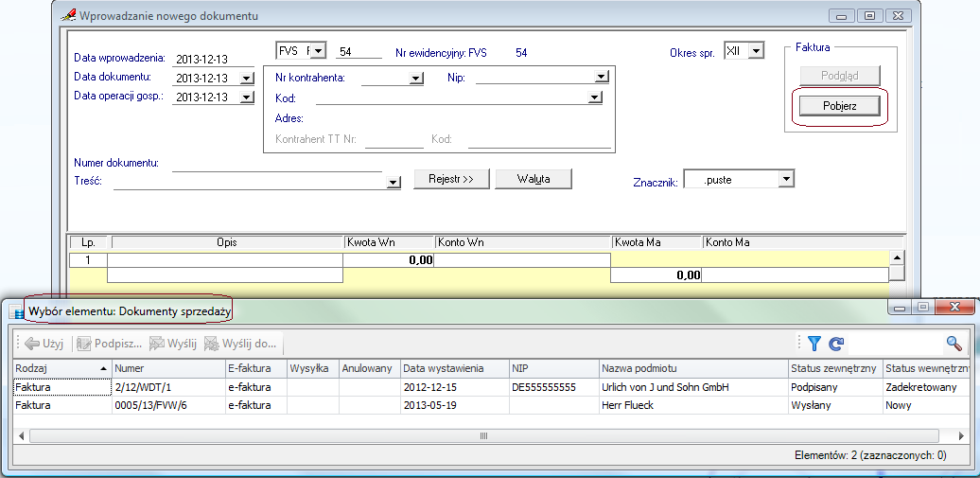Viewport: 980px width, 478px height.
Task: Click the Numer dokumentu input field
Action: click(x=276, y=163)
